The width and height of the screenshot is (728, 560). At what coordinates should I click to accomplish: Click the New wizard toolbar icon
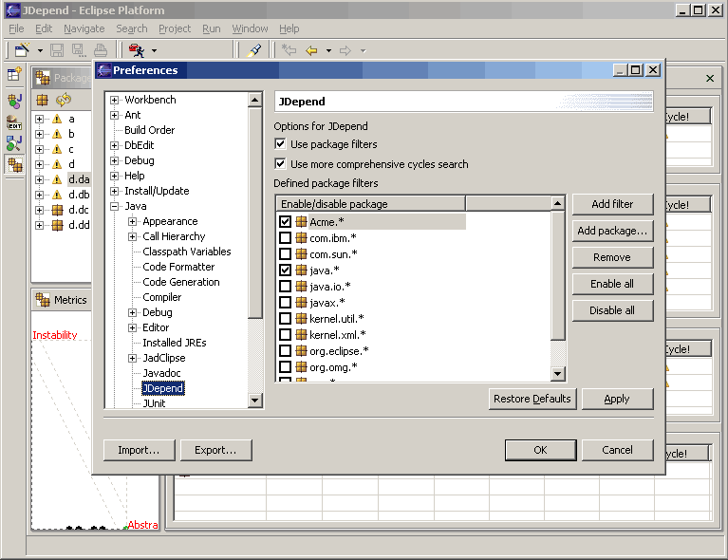(22, 49)
